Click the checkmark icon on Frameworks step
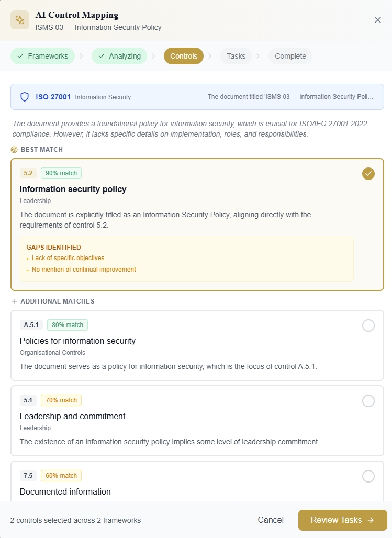This screenshot has height=538, width=392. coord(21,55)
